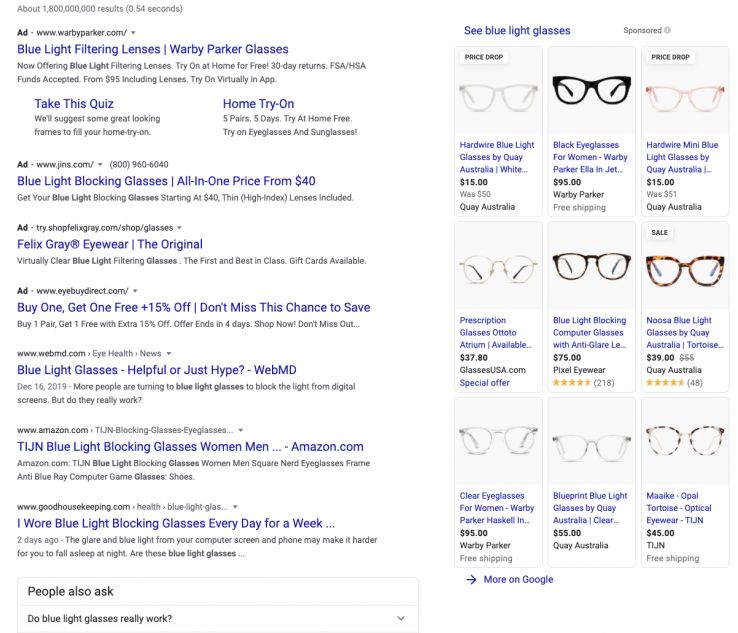Open the Felix Gray Eyewear ad link
This screenshot has height=633, width=738.
110,244
